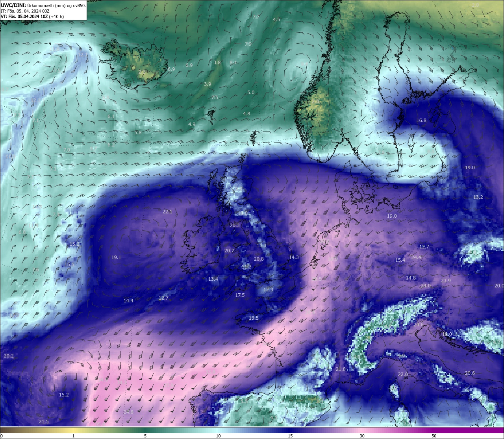Click the 24.6 value near the Alps

(x=419, y=325)
